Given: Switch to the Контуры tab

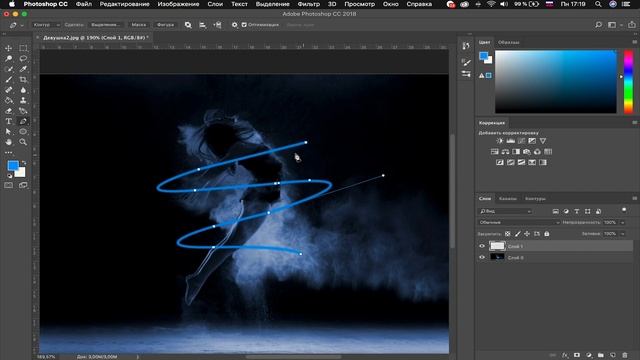Looking at the screenshot, I should click(535, 199).
